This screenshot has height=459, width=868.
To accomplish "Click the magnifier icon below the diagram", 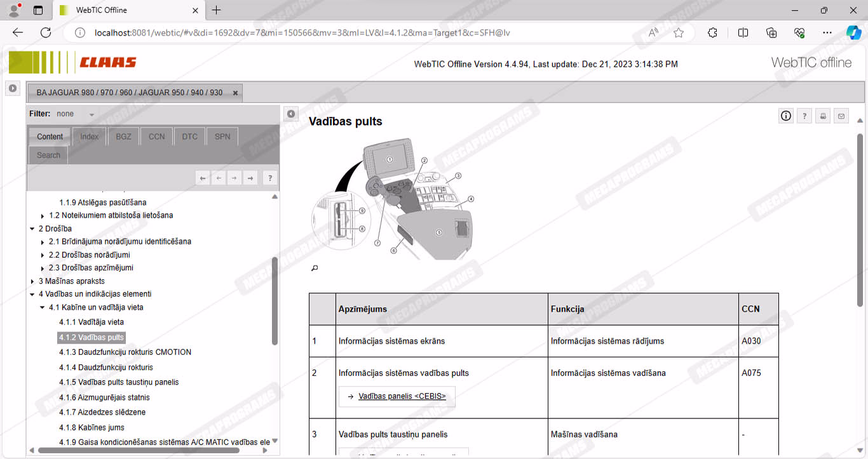I will (x=314, y=268).
